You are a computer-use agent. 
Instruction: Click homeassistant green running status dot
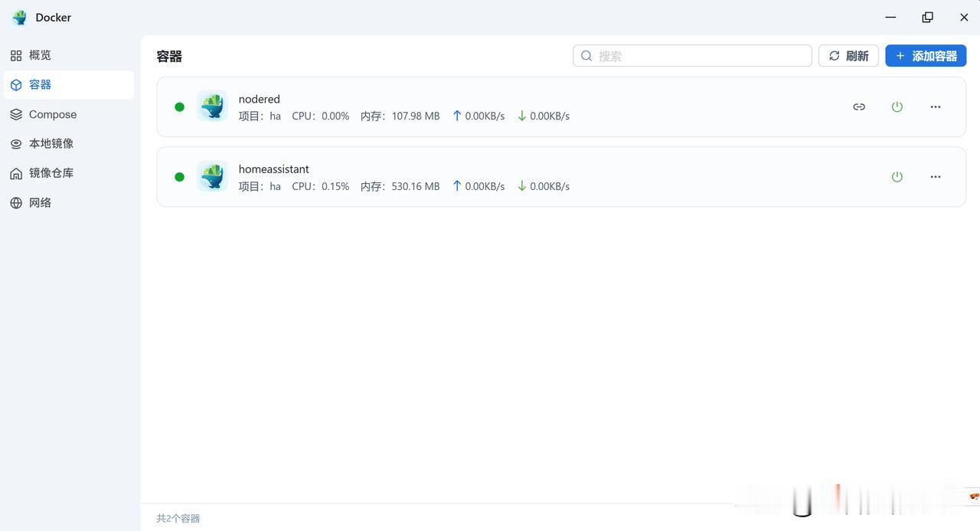click(x=179, y=177)
